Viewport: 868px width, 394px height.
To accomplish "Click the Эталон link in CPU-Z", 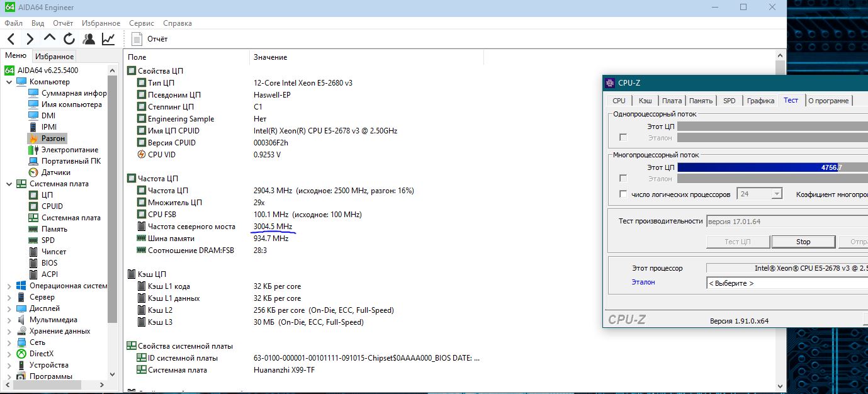I will (643, 282).
